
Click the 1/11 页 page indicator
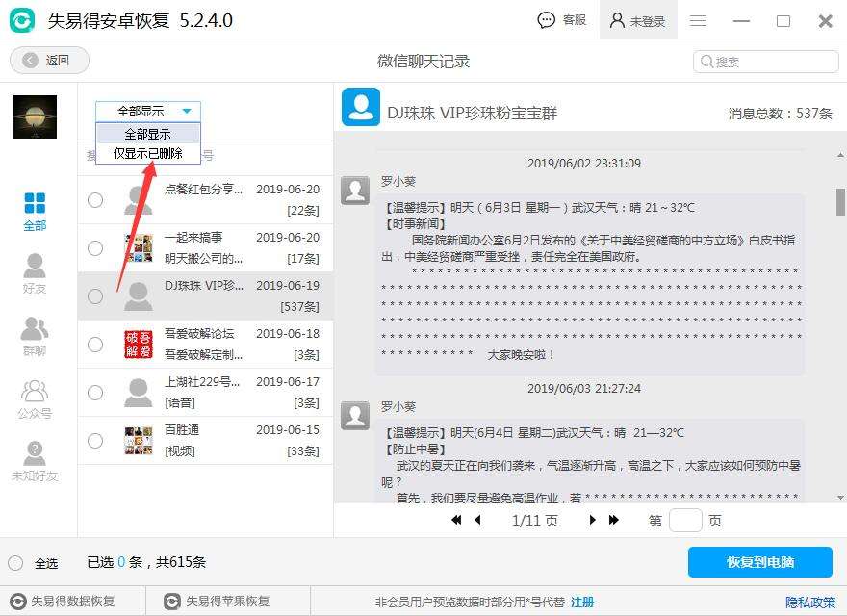[x=535, y=521]
